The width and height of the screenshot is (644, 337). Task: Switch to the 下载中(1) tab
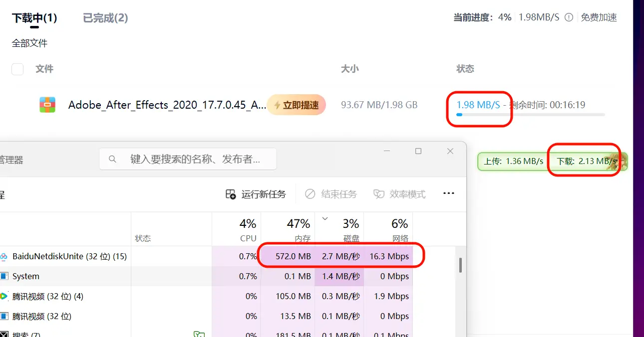tap(34, 18)
